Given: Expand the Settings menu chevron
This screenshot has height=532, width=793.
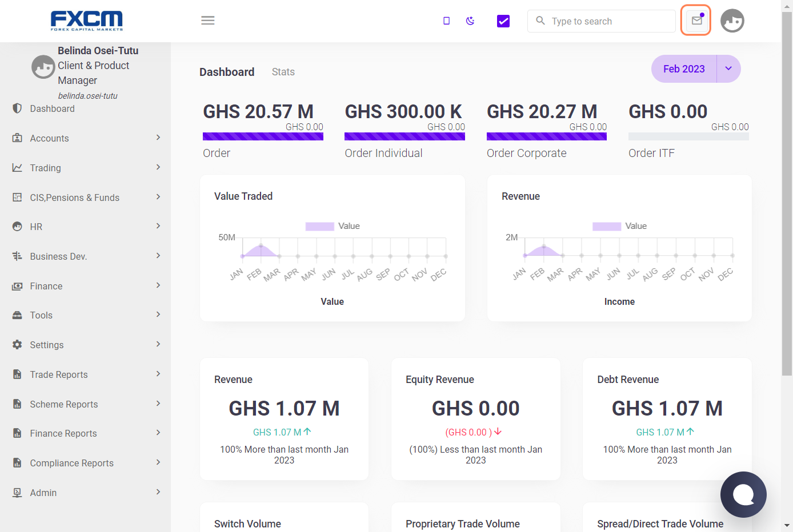Looking at the screenshot, I should tap(158, 344).
